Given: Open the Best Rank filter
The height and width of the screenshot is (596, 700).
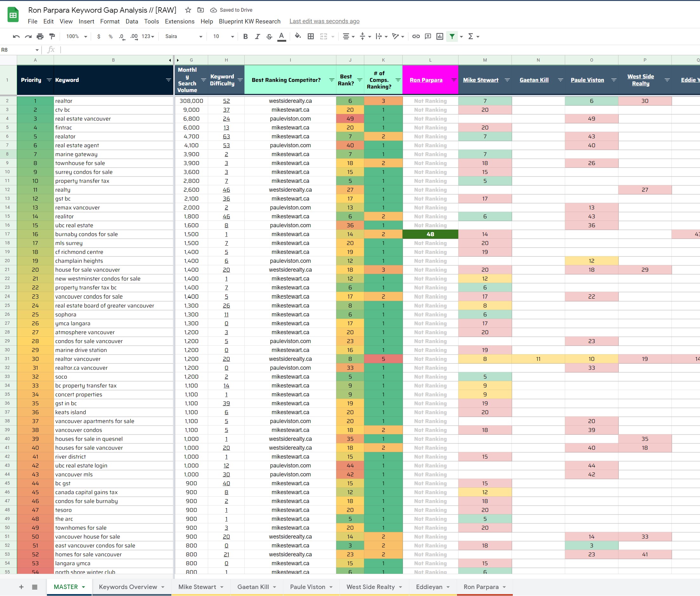Looking at the screenshot, I should (x=360, y=80).
